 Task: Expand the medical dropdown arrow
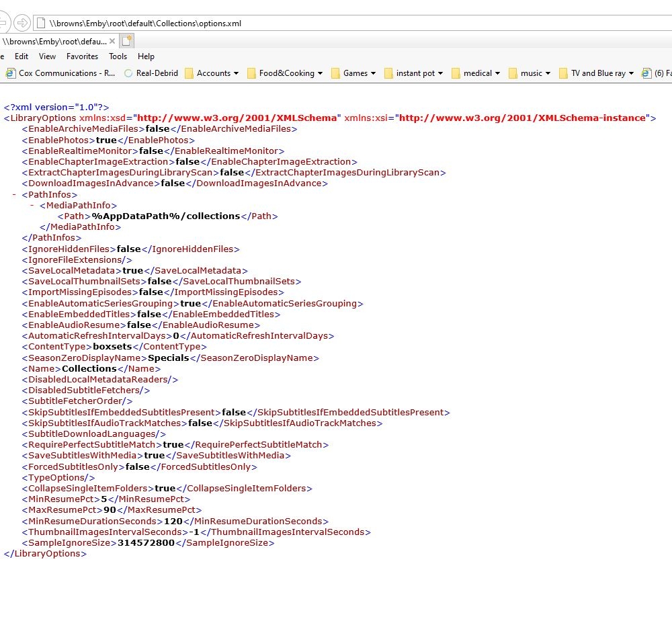pyautogui.click(x=497, y=73)
